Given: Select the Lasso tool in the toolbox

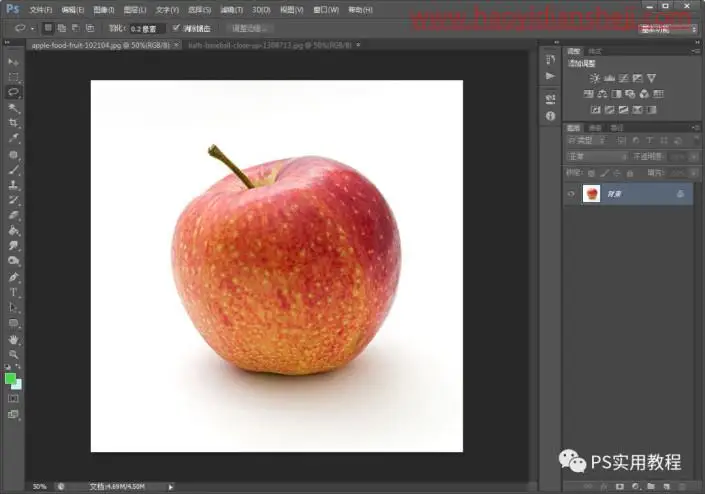Looking at the screenshot, I should [x=13, y=92].
